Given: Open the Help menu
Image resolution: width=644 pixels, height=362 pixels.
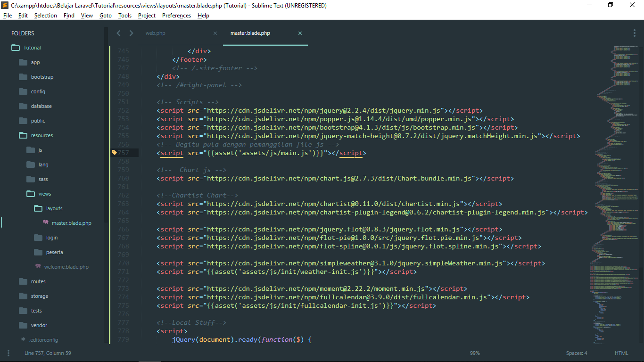Looking at the screenshot, I should [x=203, y=16].
